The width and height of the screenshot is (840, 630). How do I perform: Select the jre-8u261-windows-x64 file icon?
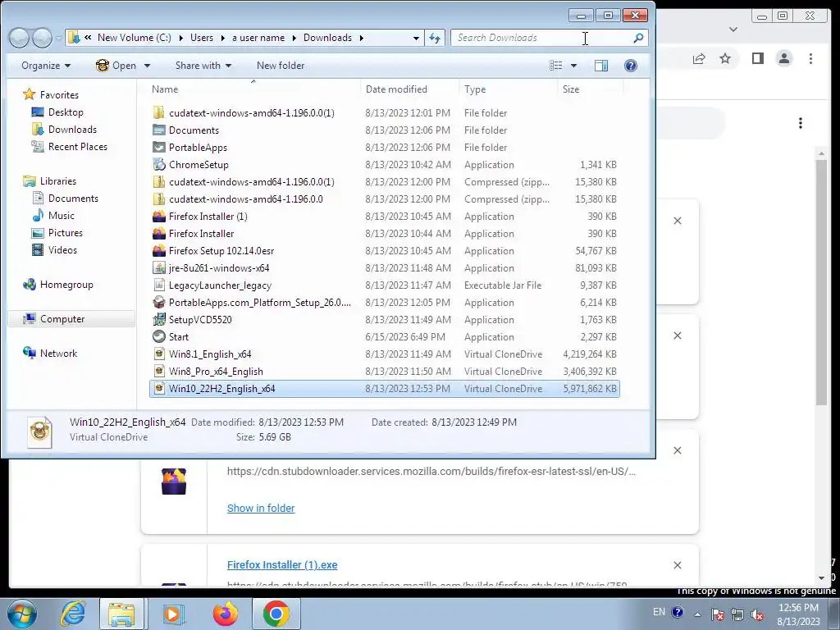tap(158, 268)
